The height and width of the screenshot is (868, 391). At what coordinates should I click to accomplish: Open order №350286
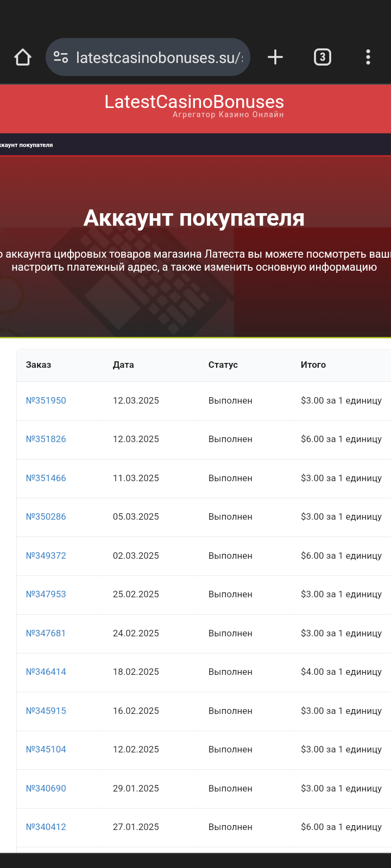click(46, 517)
